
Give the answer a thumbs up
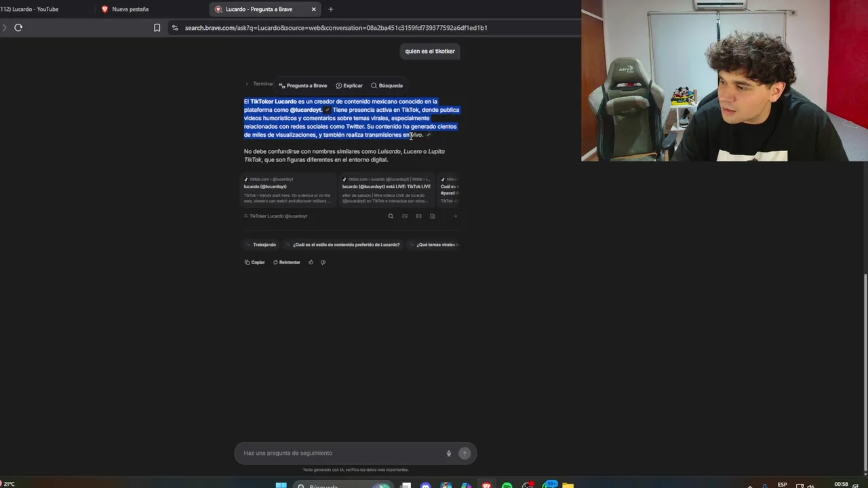click(311, 262)
